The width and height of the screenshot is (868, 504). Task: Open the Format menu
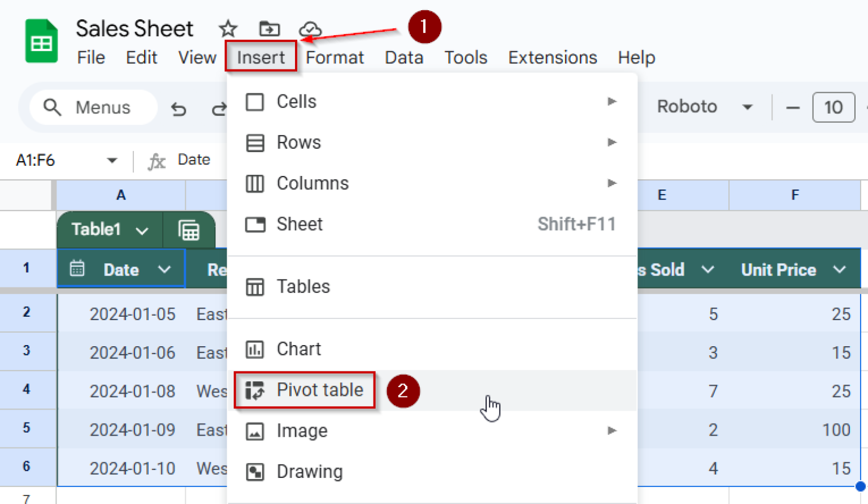point(335,57)
